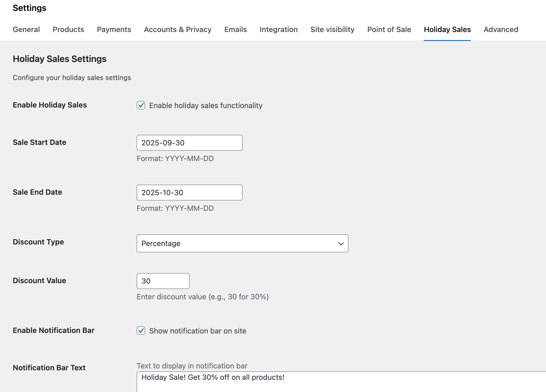The image size is (546, 392).
Task: Open the Integration tab
Action: tap(279, 29)
